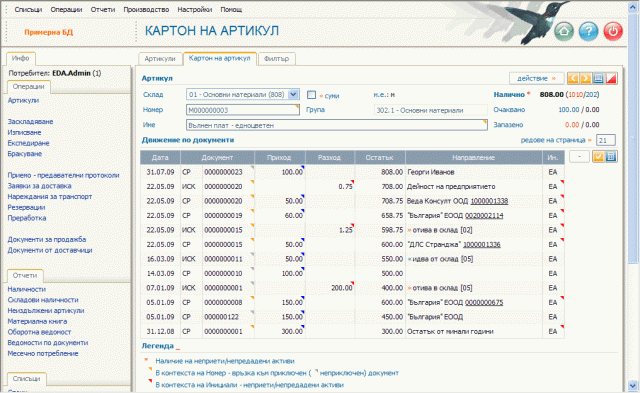Open document link 1000001338
Viewport: 640px width, 393px height.
(x=489, y=201)
